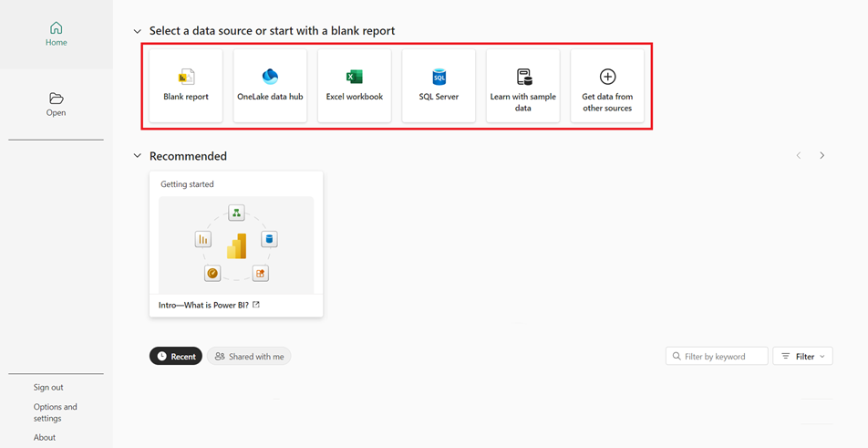Switch to the Recent tab
The image size is (868, 448).
(176, 356)
